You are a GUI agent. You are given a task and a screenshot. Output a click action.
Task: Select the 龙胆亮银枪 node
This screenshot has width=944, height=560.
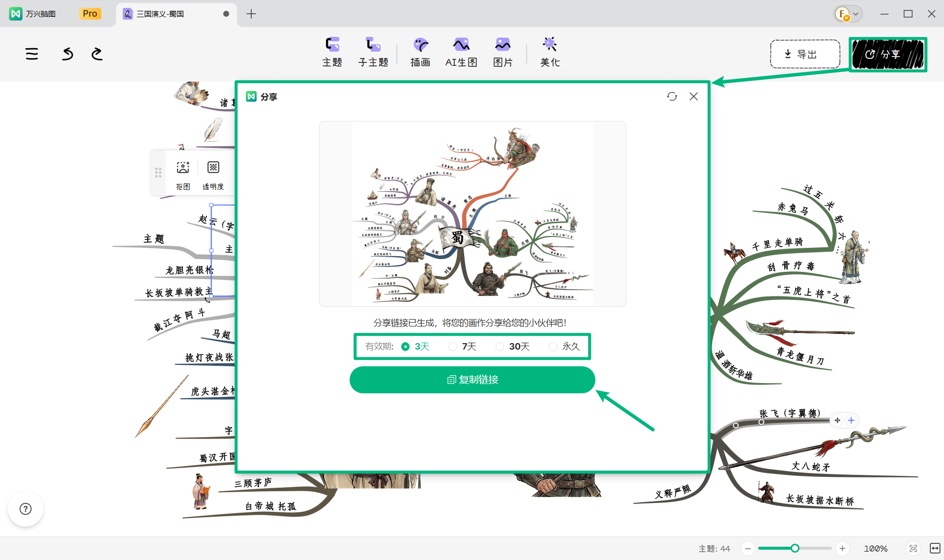pyautogui.click(x=190, y=270)
